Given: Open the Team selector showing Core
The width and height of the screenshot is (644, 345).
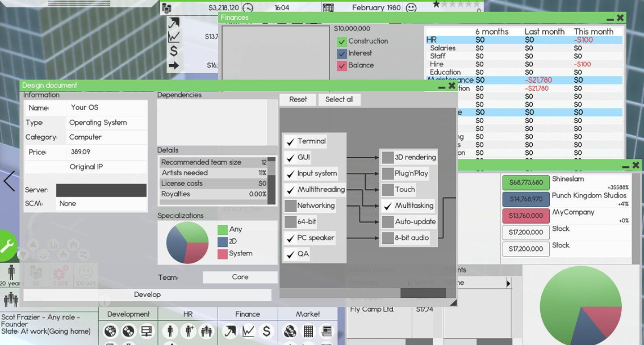Looking at the screenshot, I should click(x=240, y=277).
